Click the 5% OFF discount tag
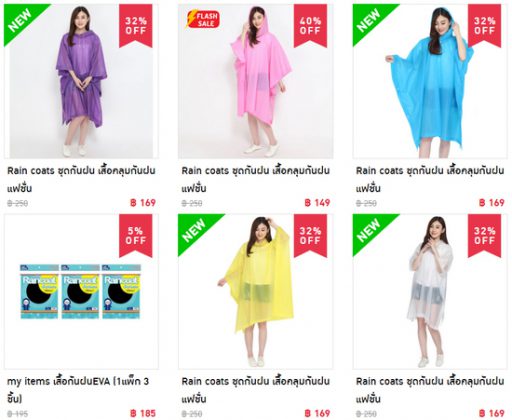This screenshot has width=512, height=420. click(x=136, y=236)
